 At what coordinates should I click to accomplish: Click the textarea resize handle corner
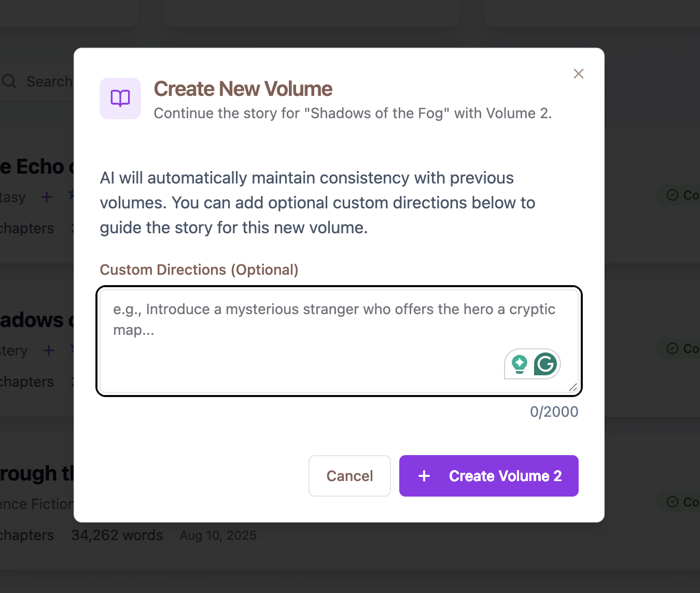coord(573,387)
